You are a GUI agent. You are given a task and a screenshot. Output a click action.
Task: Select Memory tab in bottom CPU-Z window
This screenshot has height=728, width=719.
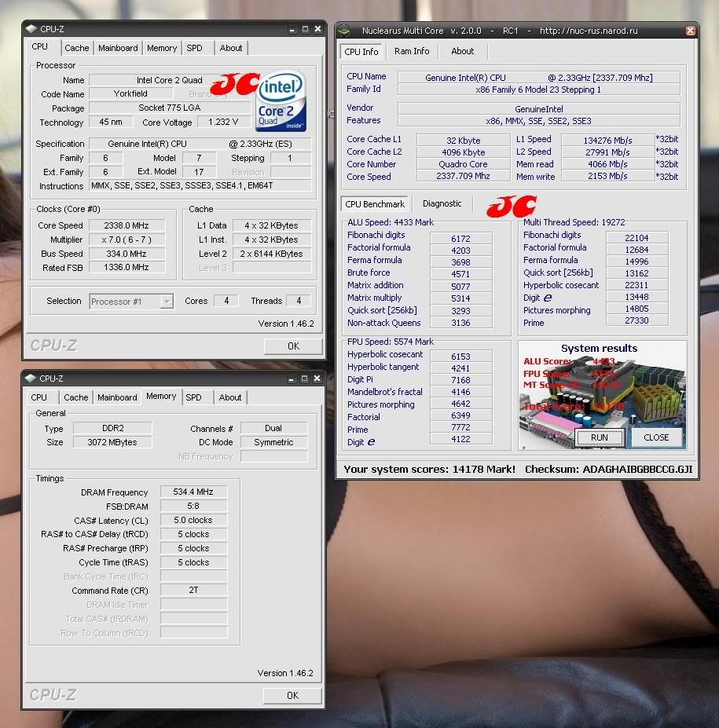tap(161, 396)
